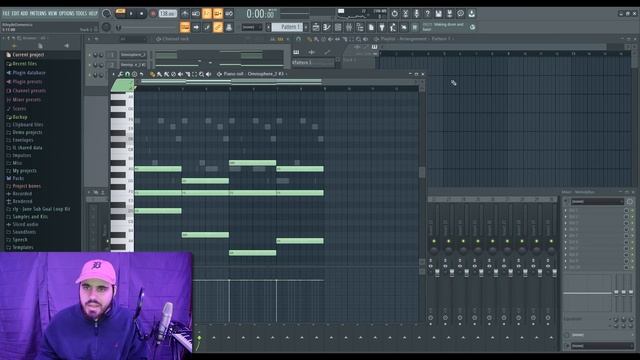Select the piano roll Slice tool
This screenshot has height=360, width=640.
(187, 74)
